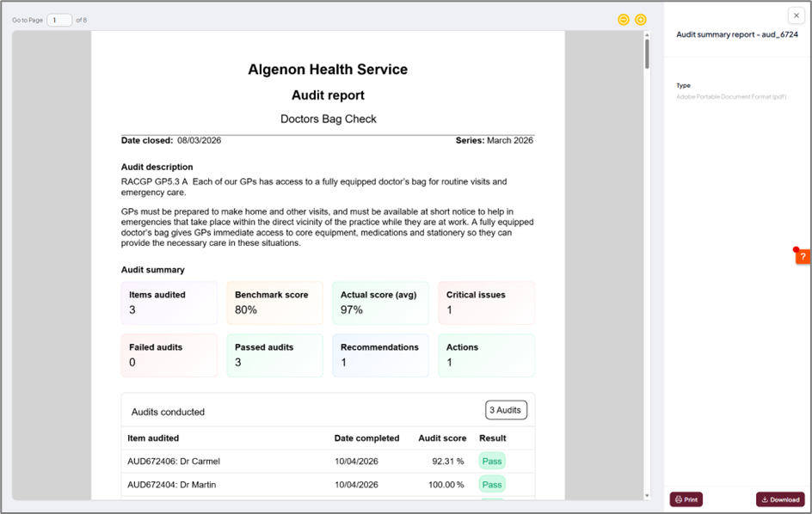Click the Failed audits summary card
The height and width of the screenshot is (514, 812).
pos(169,355)
